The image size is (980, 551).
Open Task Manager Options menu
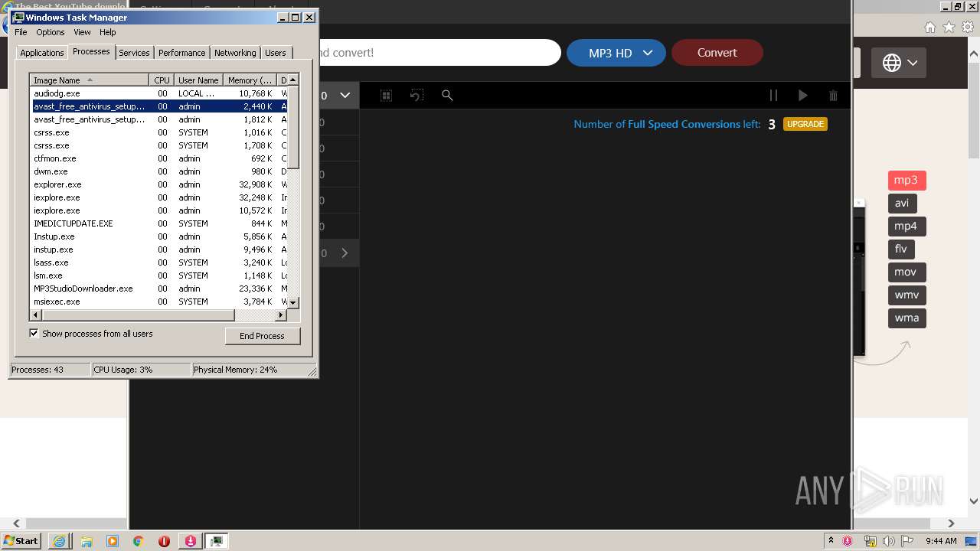[x=51, y=32]
